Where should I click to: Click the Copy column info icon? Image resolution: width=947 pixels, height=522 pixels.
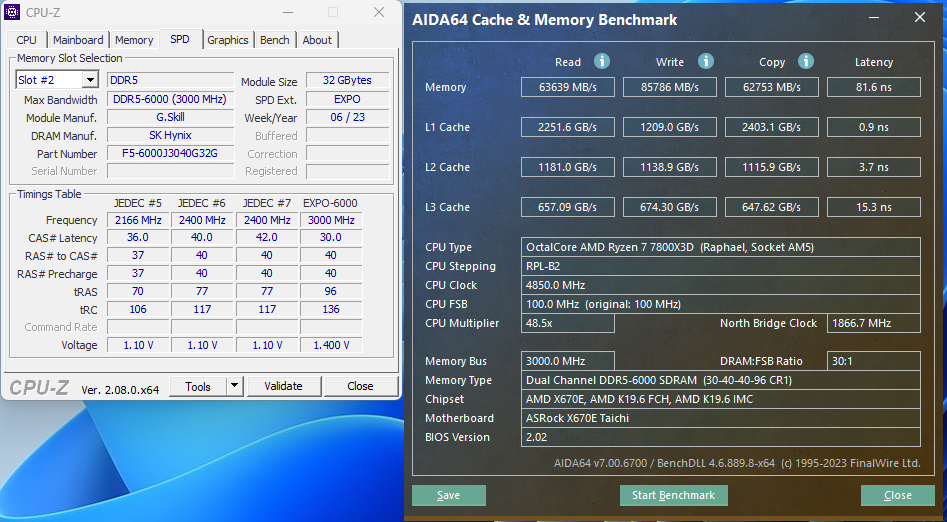pos(806,61)
